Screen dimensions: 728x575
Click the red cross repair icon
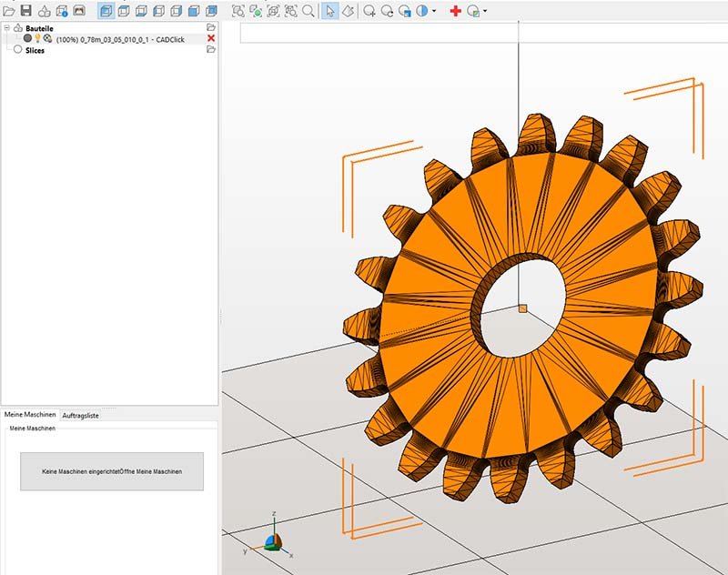click(x=456, y=11)
